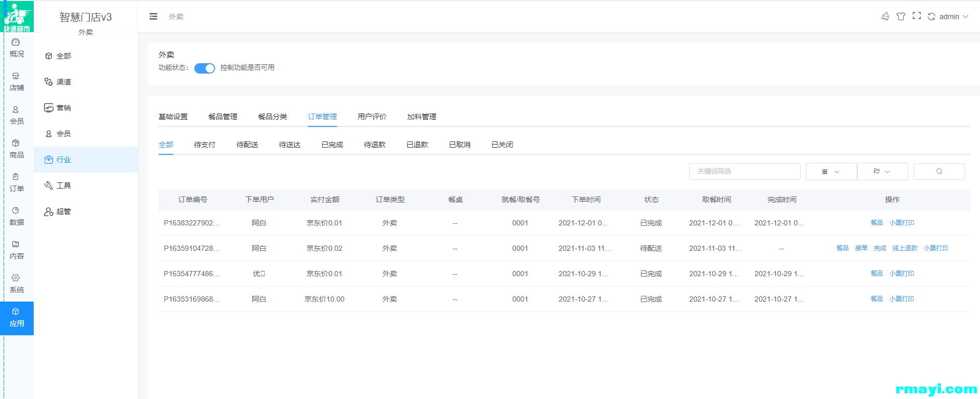Click the search magnifier button

(939, 172)
